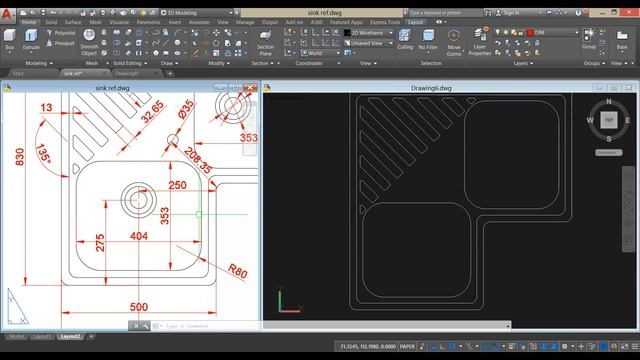640x360 pixels.
Task: Open the World UCS dropdown
Action: 320,53
